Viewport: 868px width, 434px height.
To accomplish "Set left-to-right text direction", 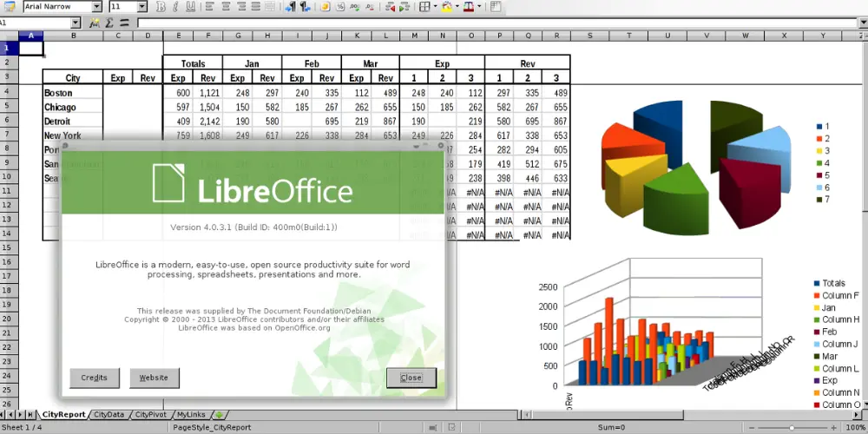I will coord(289,7).
